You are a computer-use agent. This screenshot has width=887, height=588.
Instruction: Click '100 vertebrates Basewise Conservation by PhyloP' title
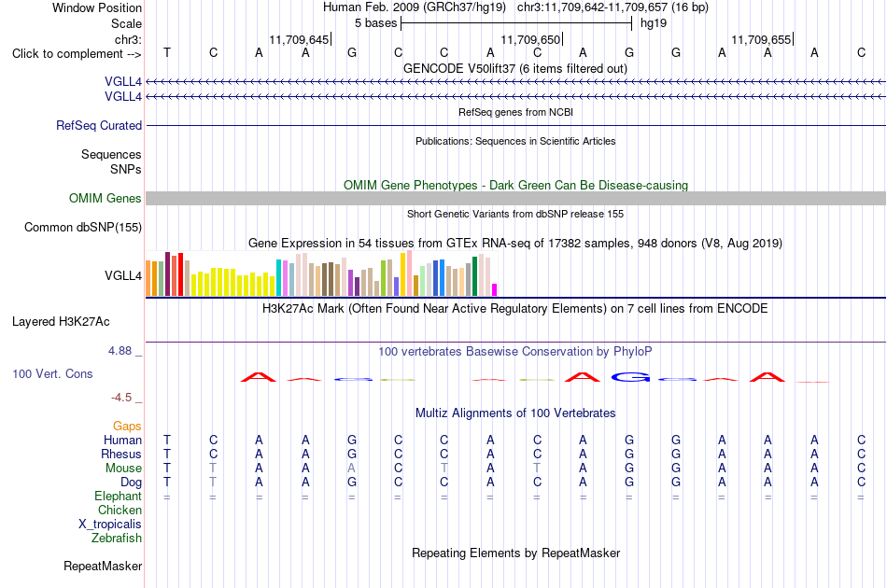tap(515, 351)
